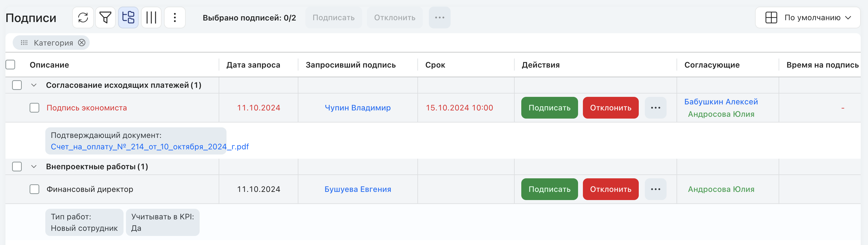868x245 pixels.
Task: Check the Финансовый директор row checkbox
Action: 34,189
